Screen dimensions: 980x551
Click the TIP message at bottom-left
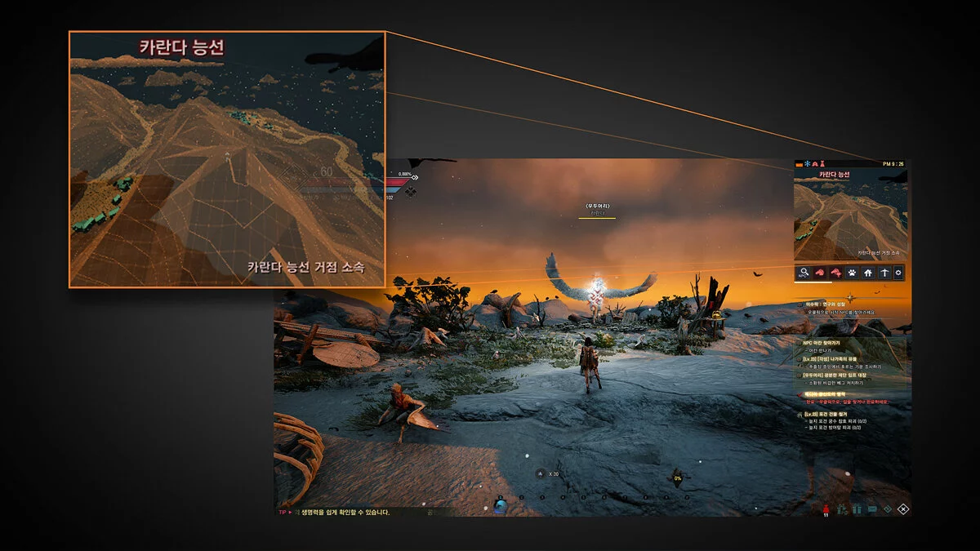click(334, 512)
